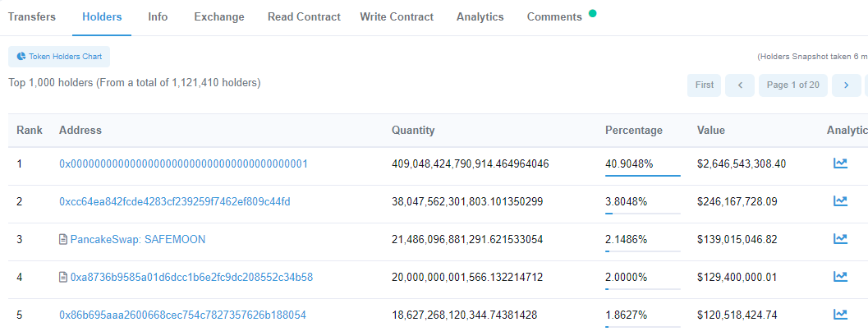The width and height of the screenshot is (868, 336).
Task: Switch to the Exchange tab
Action: [219, 17]
